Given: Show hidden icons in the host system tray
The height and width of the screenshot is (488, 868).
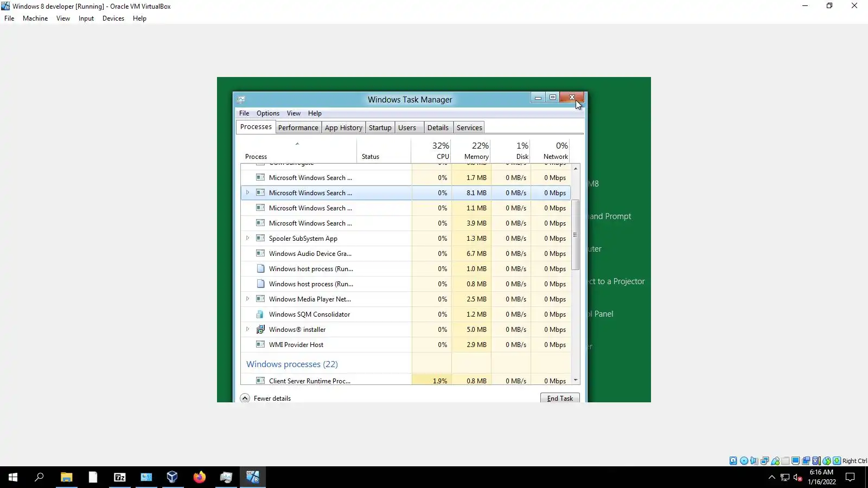Looking at the screenshot, I should click(x=772, y=477).
